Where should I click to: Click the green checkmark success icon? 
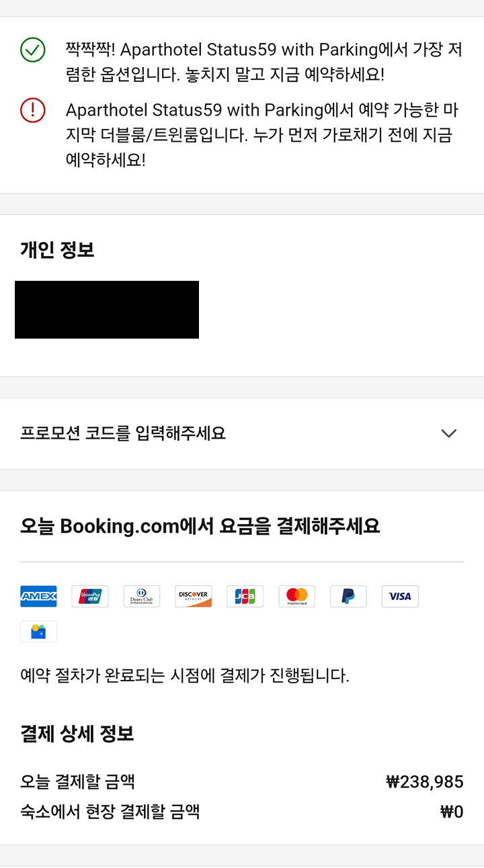click(x=32, y=49)
